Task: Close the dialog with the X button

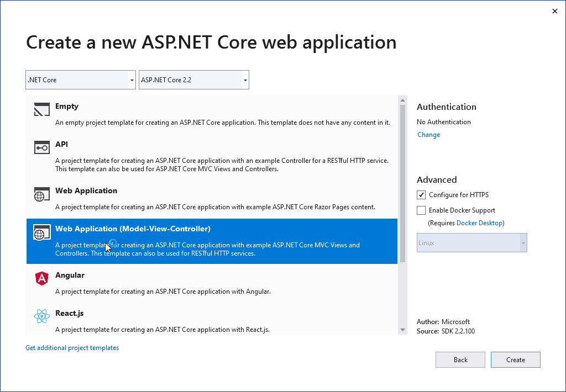Action: click(x=555, y=11)
